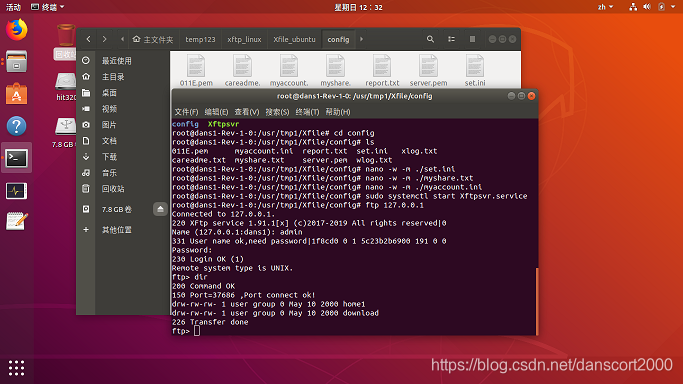Open the volume indicator in top bar
The width and height of the screenshot is (683, 384).
click(x=647, y=7)
